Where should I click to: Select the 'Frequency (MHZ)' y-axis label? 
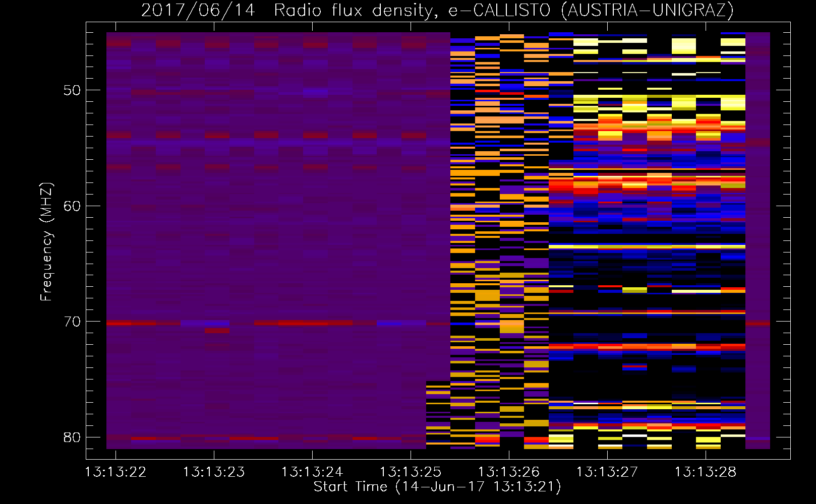[46, 242]
